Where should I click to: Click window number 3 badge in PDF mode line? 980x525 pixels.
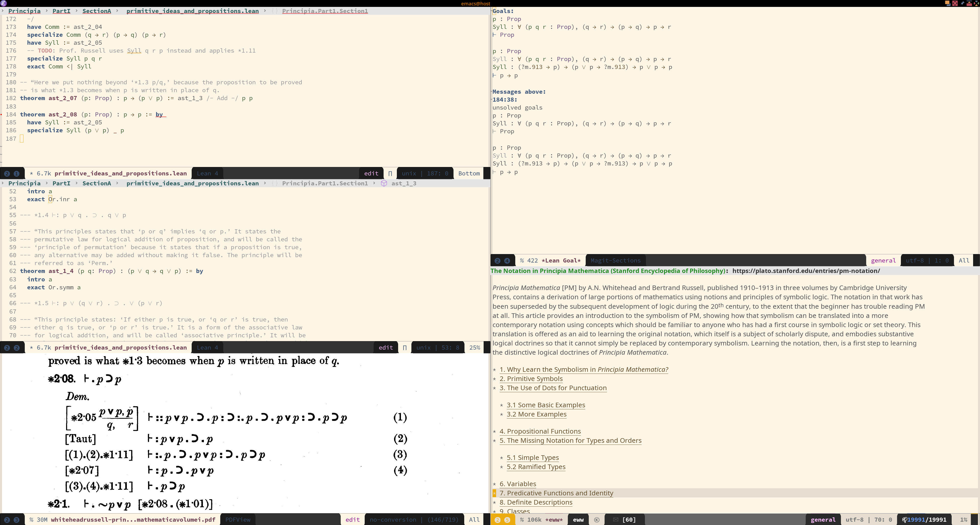(x=16, y=520)
